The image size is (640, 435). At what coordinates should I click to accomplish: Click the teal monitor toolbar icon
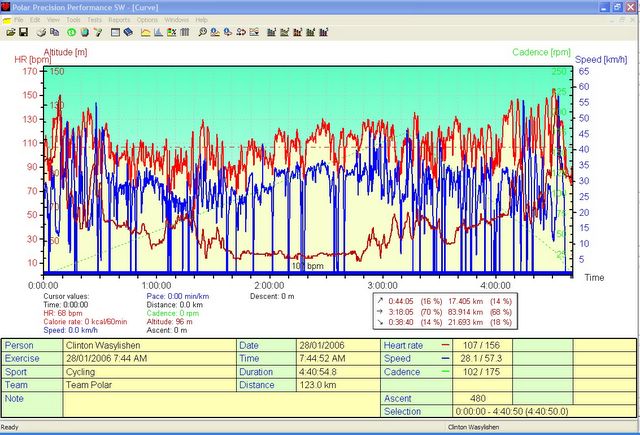pos(84,32)
